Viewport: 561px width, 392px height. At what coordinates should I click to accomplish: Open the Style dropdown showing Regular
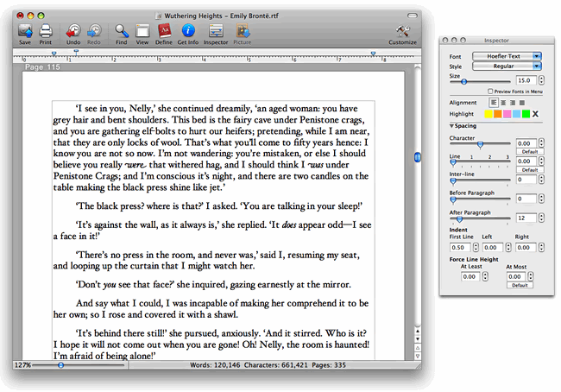click(x=507, y=66)
